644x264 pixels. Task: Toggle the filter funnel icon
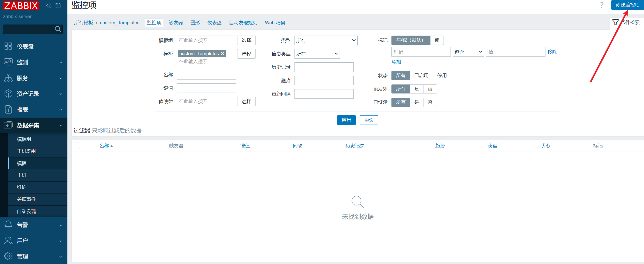(615, 22)
